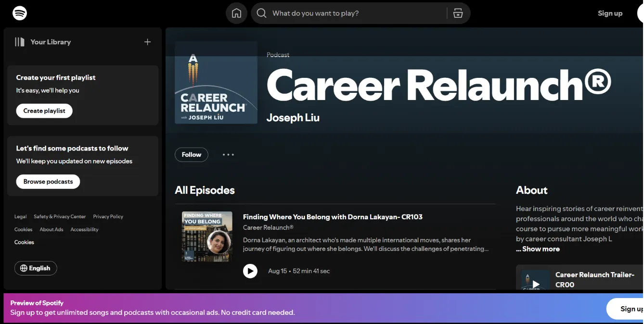The width and height of the screenshot is (644, 324).
Task: Open the English language selector
Action: click(36, 268)
